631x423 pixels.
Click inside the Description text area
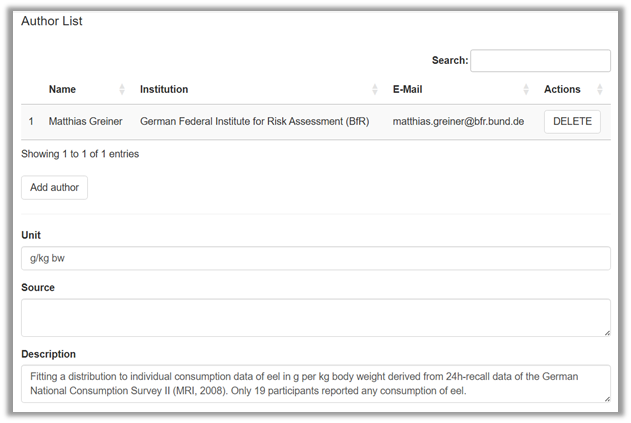(x=315, y=382)
